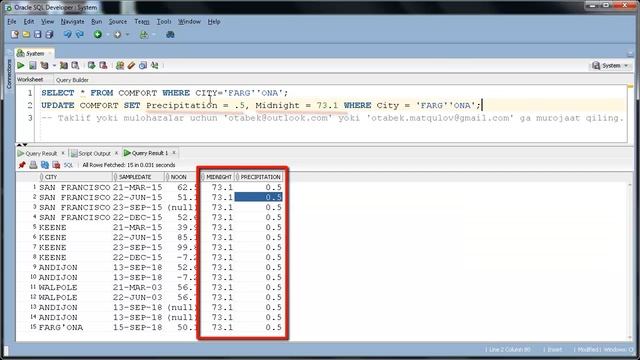Switch to the Worksheet tab
640x360 pixels.
click(30, 80)
